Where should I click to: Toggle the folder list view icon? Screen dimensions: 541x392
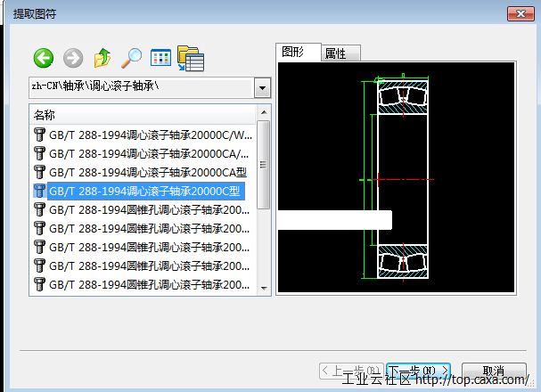[x=191, y=58]
